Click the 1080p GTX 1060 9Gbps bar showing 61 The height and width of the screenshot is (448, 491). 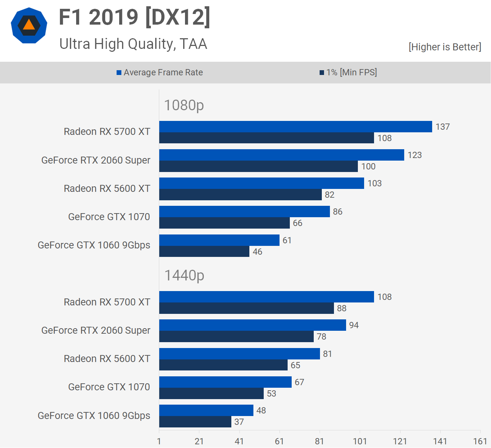pyautogui.click(x=219, y=240)
